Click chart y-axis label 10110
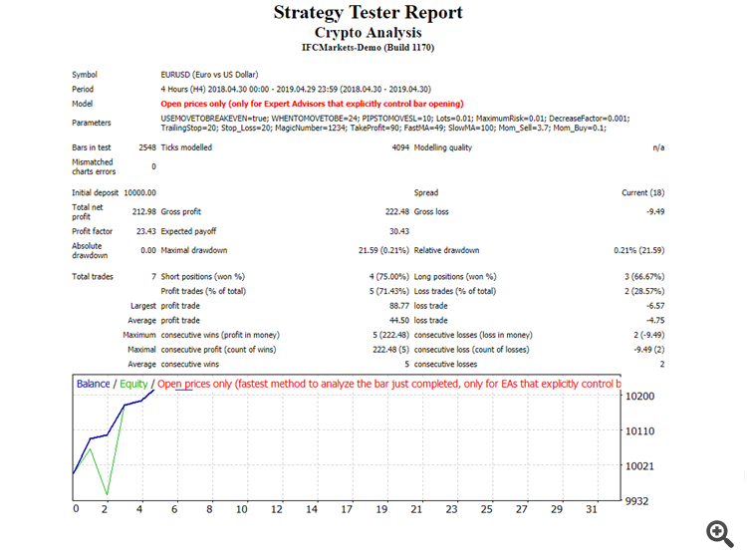The height and width of the screenshot is (560, 747). coord(639,431)
